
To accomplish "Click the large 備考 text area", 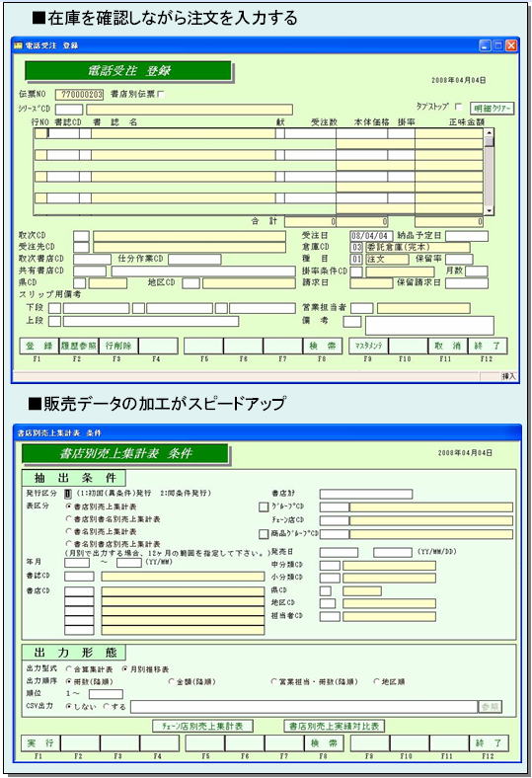I will (429, 326).
